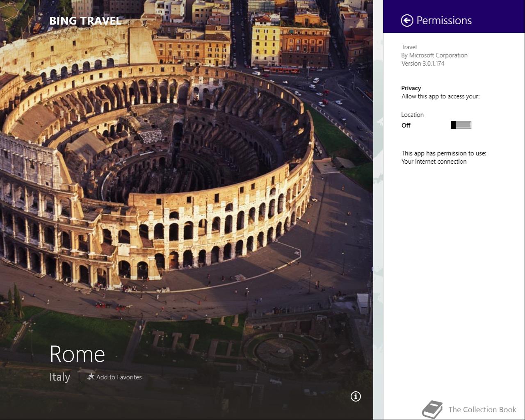Click the Rome destination heading
525x420 pixels.
(77, 354)
